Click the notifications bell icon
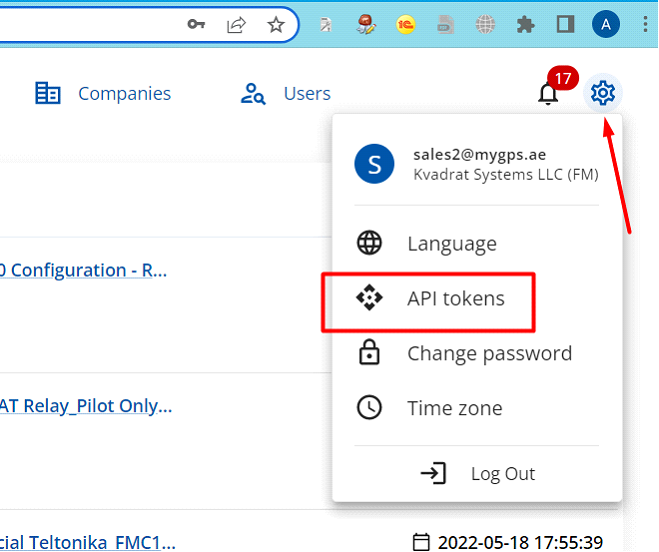 coord(548,94)
